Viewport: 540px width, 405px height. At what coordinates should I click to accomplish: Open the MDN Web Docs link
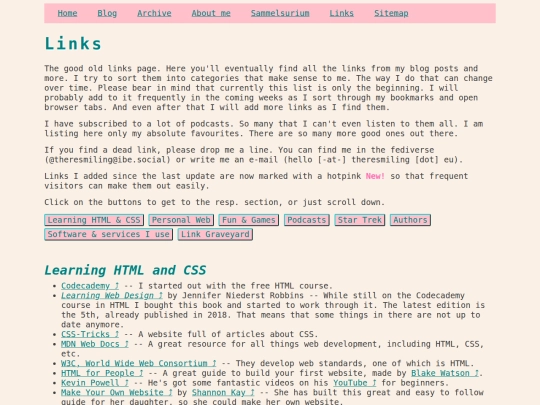pyautogui.click(x=95, y=344)
